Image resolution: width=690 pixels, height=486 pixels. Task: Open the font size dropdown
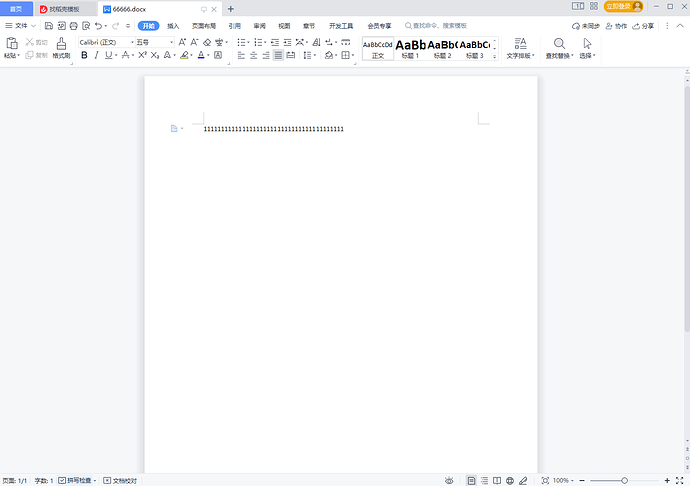(171, 42)
